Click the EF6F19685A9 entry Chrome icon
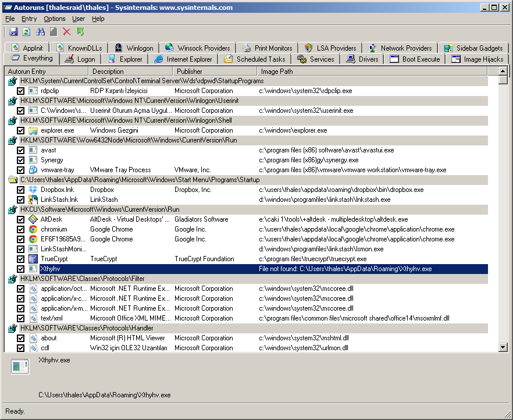The height and width of the screenshot is (420, 513). pyautogui.click(x=33, y=239)
